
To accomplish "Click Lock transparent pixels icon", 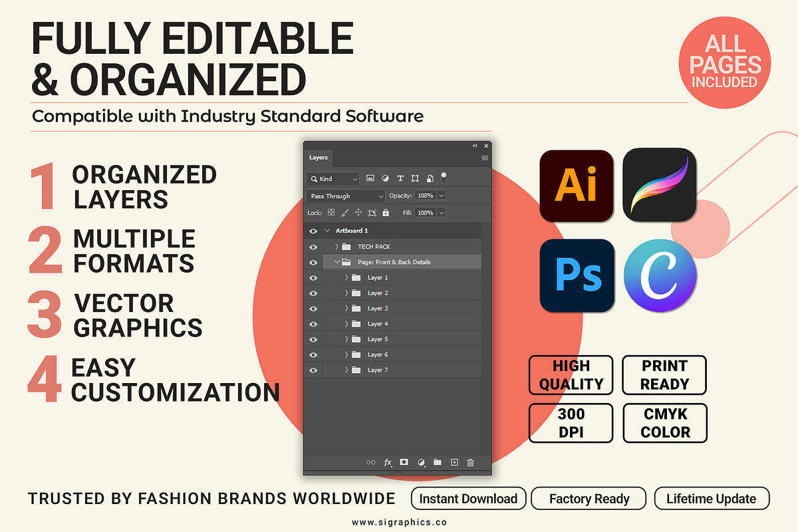I will tap(331, 213).
